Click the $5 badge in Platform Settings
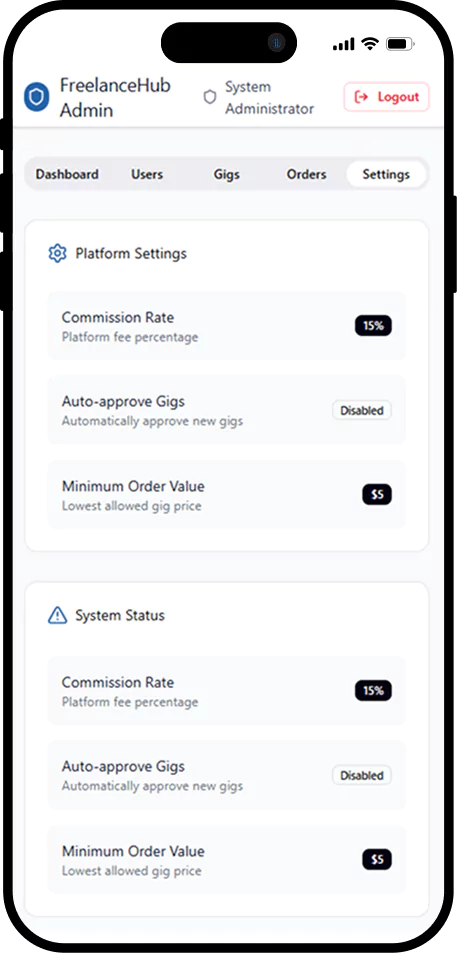Image resolution: width=457 pixels, height=953 pixels. (x=377, y=495)
